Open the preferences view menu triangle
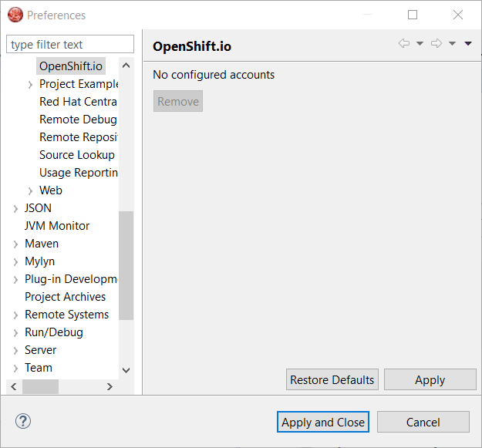 coord(468,44)
